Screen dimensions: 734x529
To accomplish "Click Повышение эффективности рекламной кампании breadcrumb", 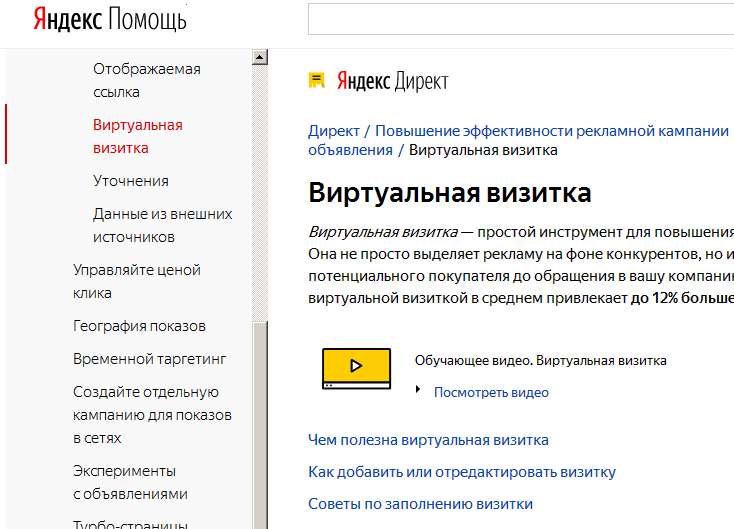I will [552, 131].
